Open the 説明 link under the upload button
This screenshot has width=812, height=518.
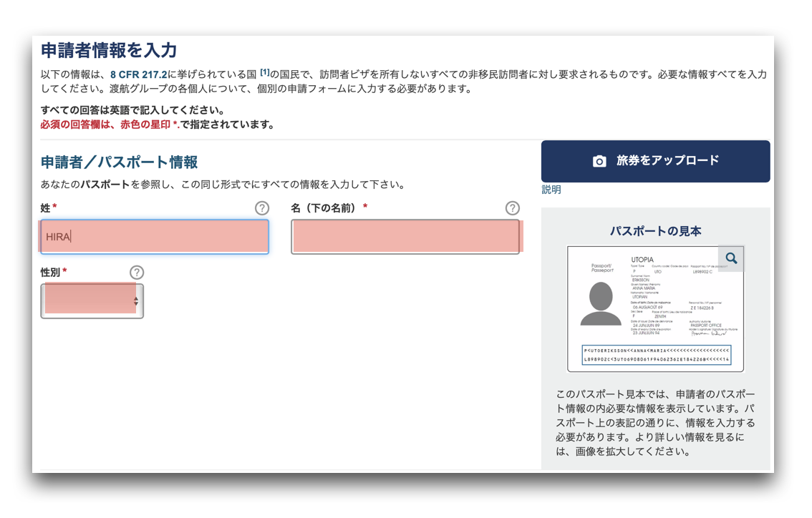(551, 190)
